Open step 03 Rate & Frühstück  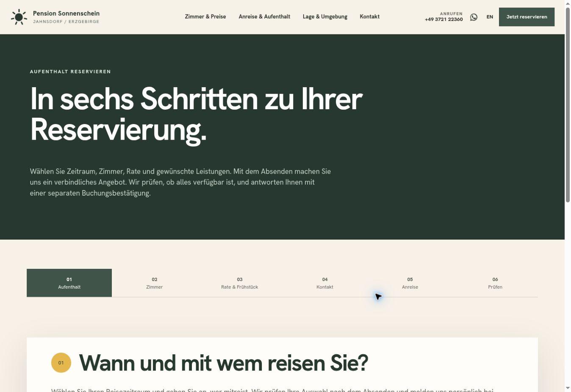point(239,283)
